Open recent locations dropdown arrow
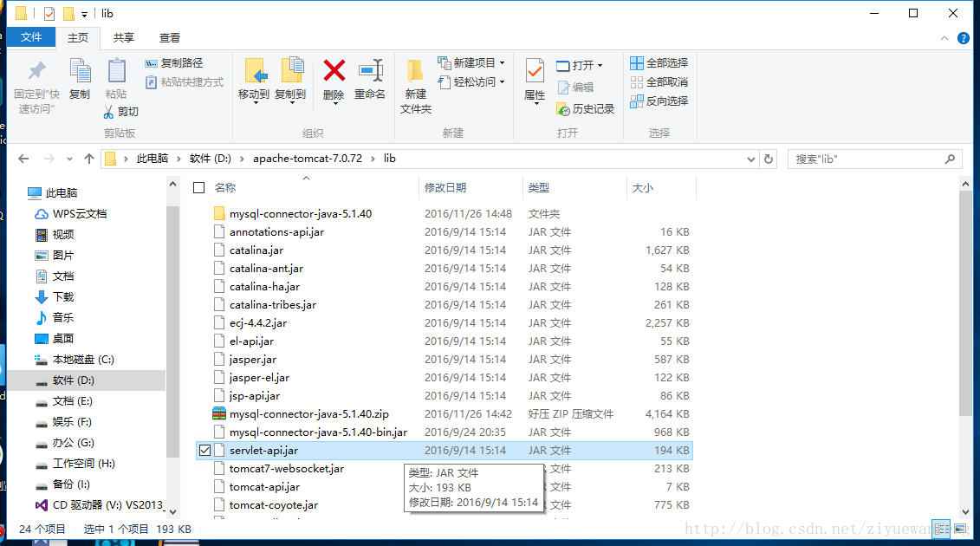 point(69,159)
